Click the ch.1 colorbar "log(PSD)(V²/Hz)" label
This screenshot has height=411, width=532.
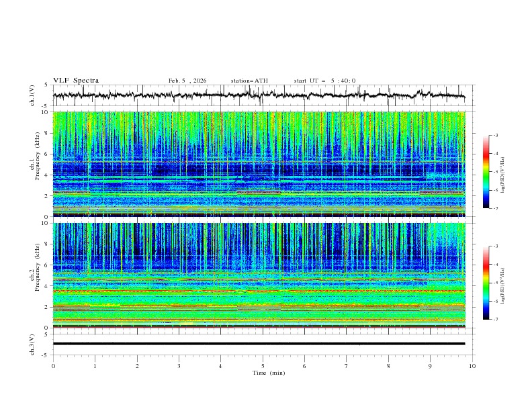(503, 175)
